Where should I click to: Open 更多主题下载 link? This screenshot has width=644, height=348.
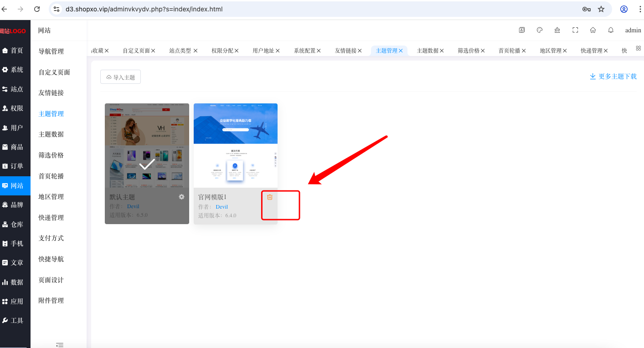613,77
